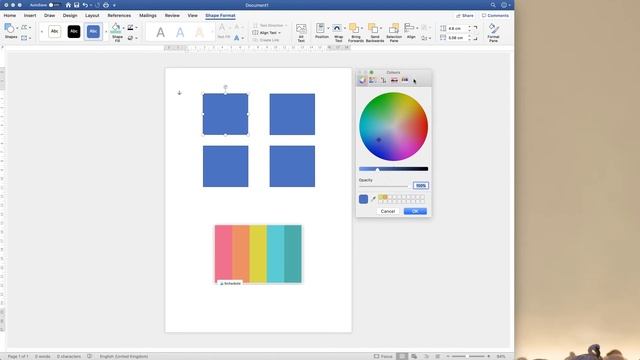Open the References tab
This screenshot has width=640, height=360.
tap(119, 16)
